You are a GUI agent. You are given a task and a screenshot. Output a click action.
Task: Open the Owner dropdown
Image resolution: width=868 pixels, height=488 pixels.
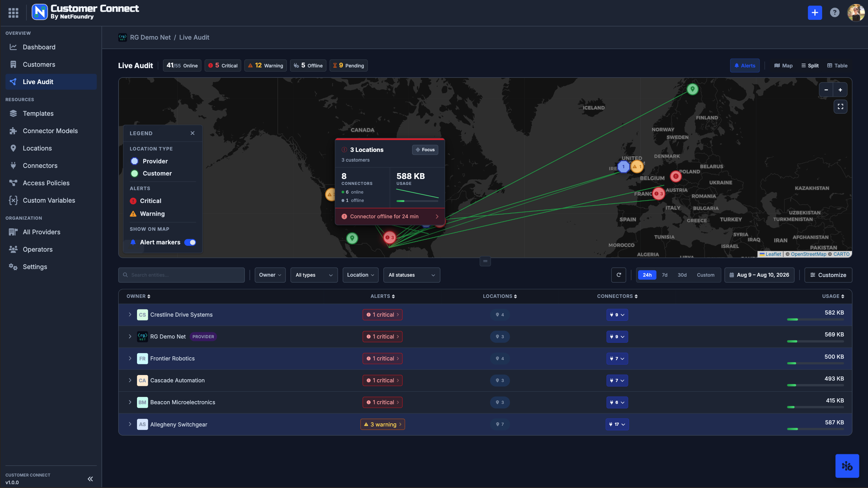tap(270, 275)
